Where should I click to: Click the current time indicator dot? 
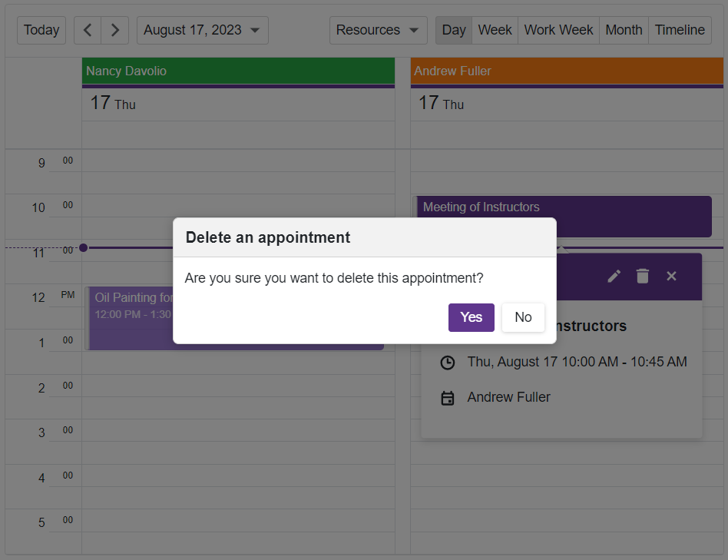point(84,248)
